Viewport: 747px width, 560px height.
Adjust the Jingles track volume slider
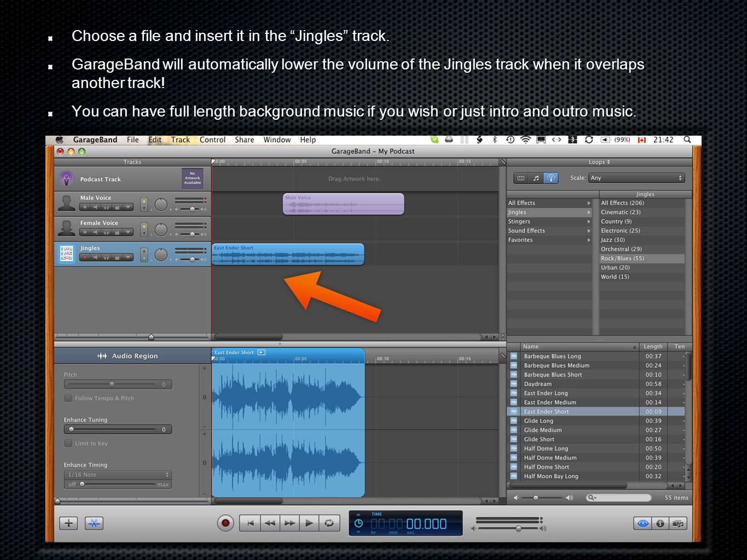(192, 259)
